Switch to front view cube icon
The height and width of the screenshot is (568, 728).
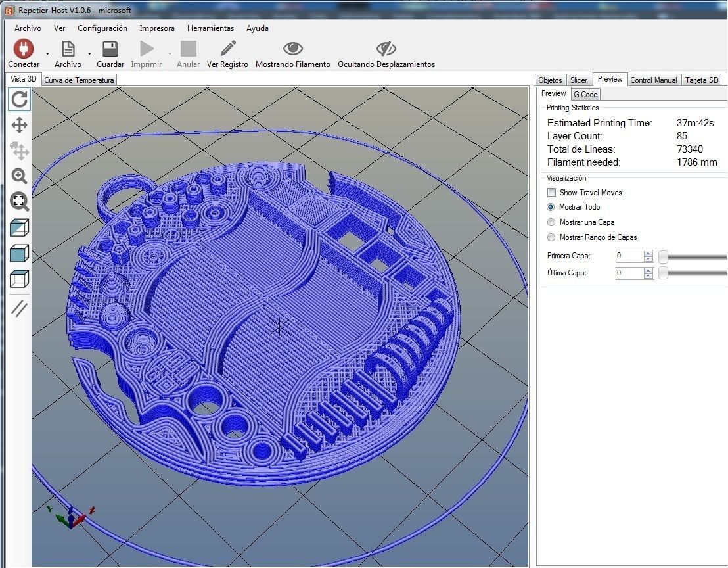[x=20, y=254]
